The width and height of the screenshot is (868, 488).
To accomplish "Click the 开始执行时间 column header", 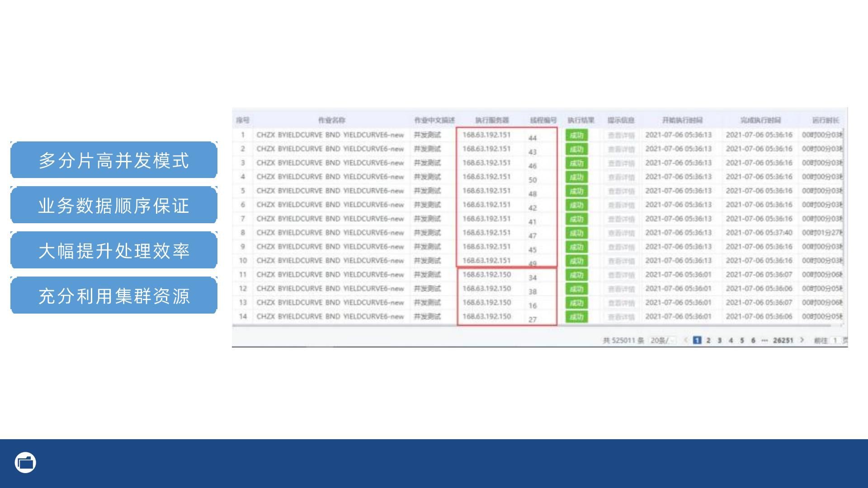I will (682, 120).
